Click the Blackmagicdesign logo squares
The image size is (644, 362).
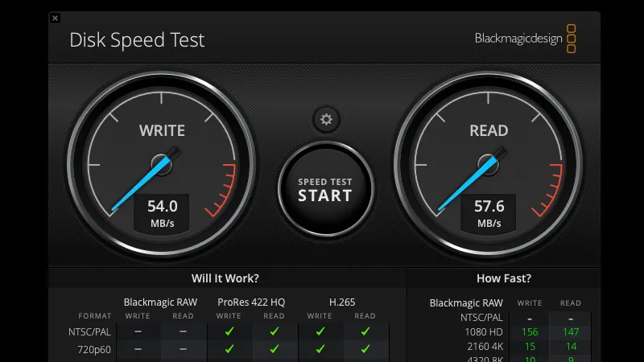[571, 39]
